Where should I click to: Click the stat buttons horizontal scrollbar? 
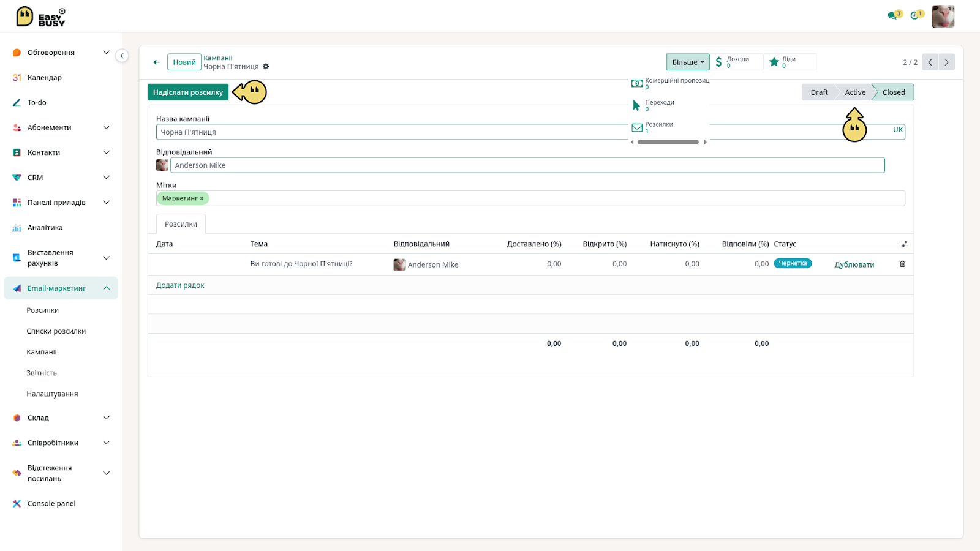click(668, 142)
